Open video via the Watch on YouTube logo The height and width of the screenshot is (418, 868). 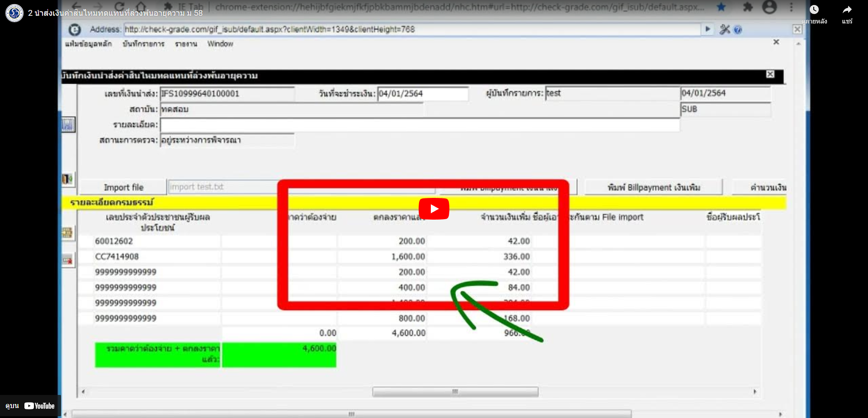(39, 406)
